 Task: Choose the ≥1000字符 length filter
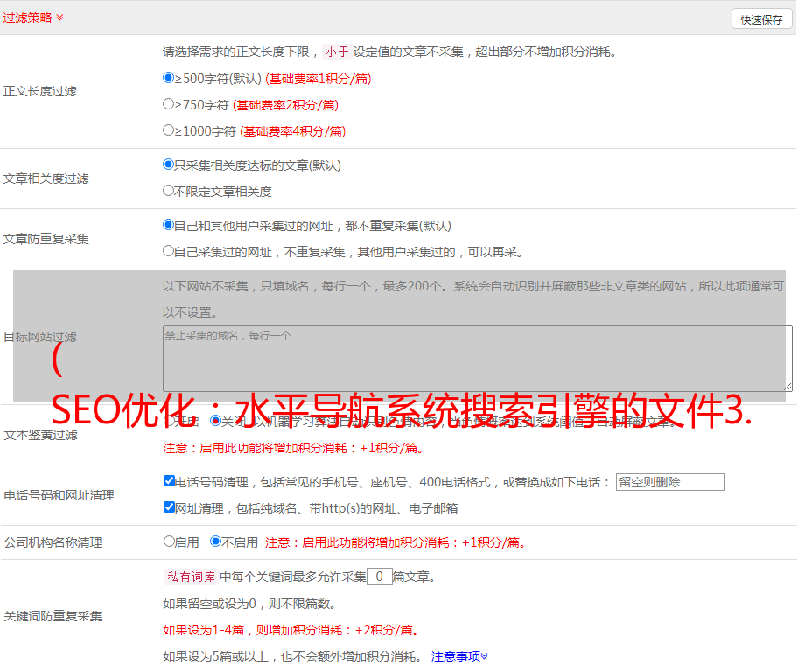(169, 130)
